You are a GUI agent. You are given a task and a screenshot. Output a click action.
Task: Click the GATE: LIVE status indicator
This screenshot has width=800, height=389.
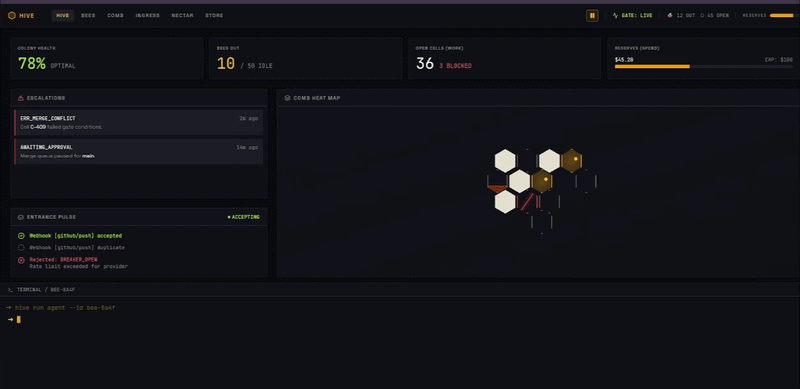632,15
